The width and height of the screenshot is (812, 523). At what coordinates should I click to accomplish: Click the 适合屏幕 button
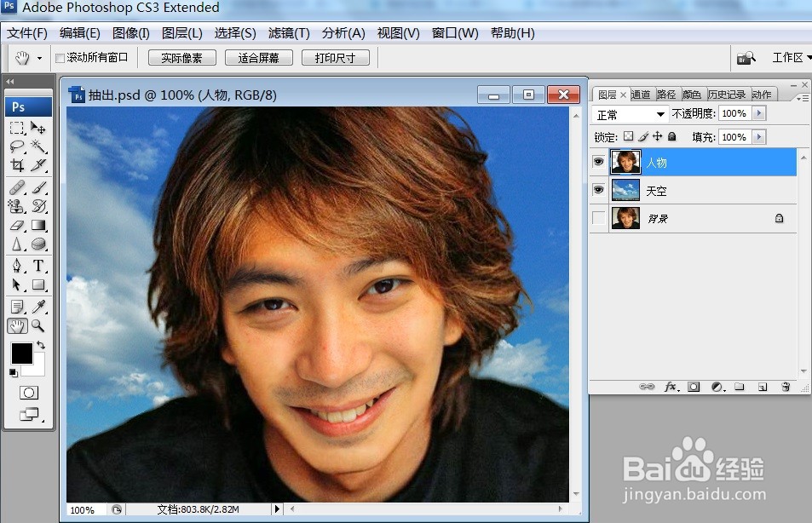click(x=258, y=57)
